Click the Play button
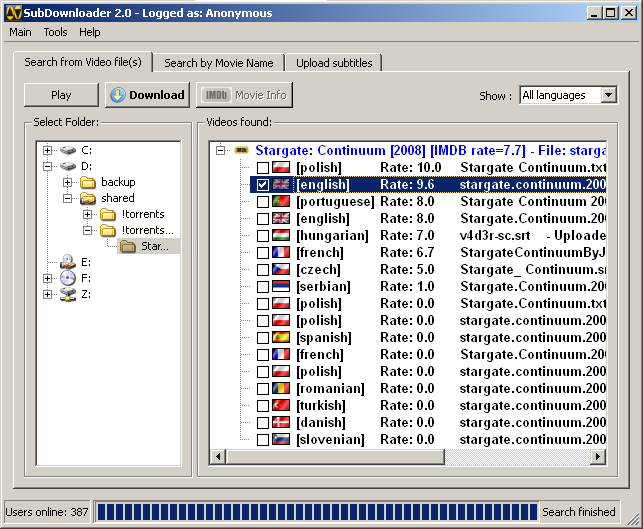643x529 pixels. coord(61,95)
